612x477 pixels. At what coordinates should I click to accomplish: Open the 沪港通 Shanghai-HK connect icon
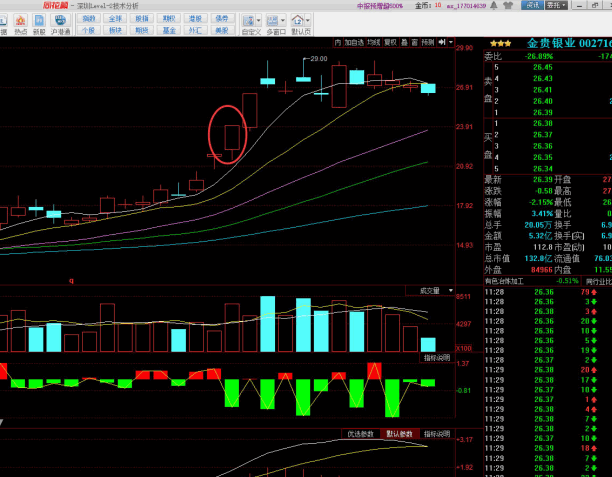[60, 24]
